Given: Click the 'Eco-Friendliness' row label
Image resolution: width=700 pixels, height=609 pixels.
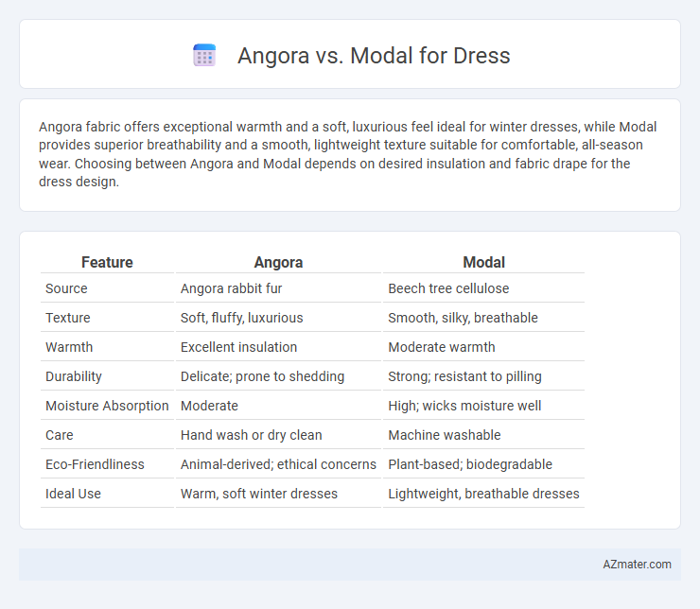Looking at the screenshot, I should [96, 464].
